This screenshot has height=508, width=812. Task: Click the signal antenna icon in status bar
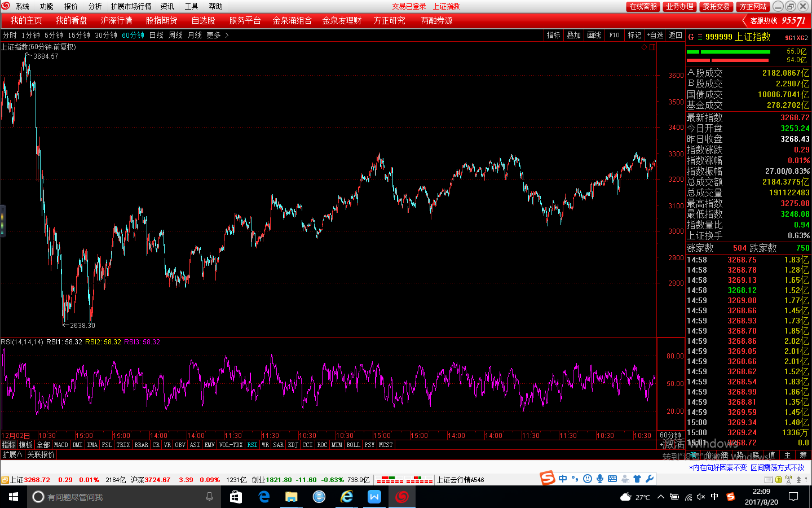tap(788, 480)
